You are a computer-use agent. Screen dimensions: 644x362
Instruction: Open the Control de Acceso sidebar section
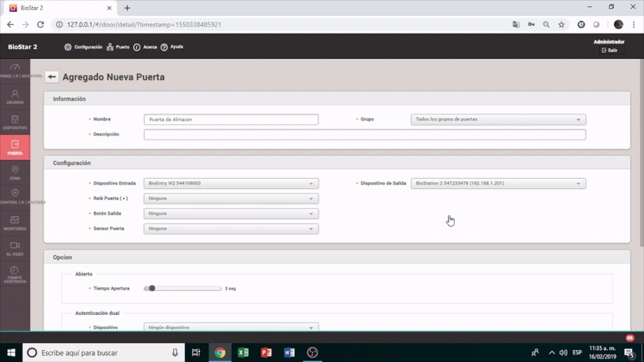(x=15, y=197)
